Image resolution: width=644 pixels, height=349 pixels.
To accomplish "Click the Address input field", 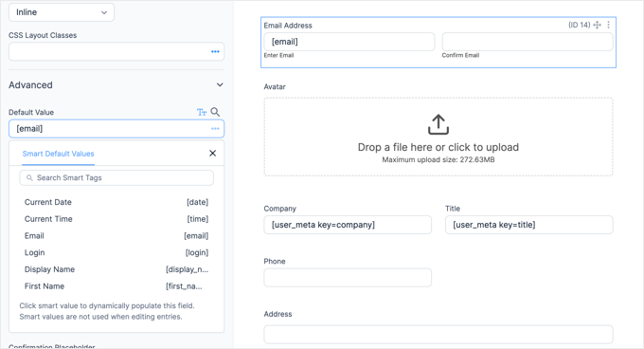I will [438, 335].
